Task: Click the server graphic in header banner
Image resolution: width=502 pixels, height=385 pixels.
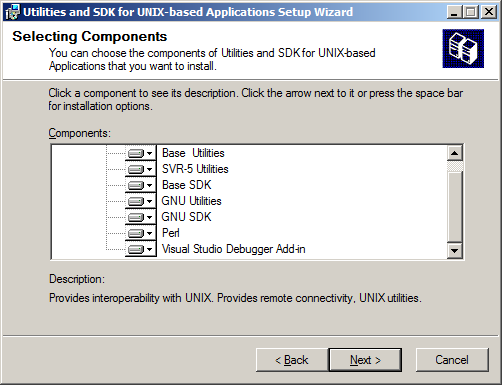Action: point(463,49)
